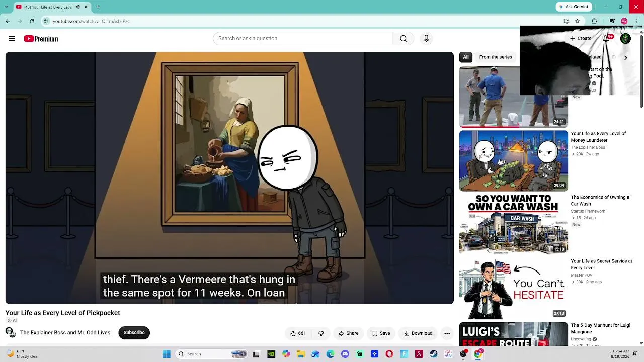The height and width of the screenshot is (362, 644).
Task: Click the video player to pause
Action: coord(229,178)
